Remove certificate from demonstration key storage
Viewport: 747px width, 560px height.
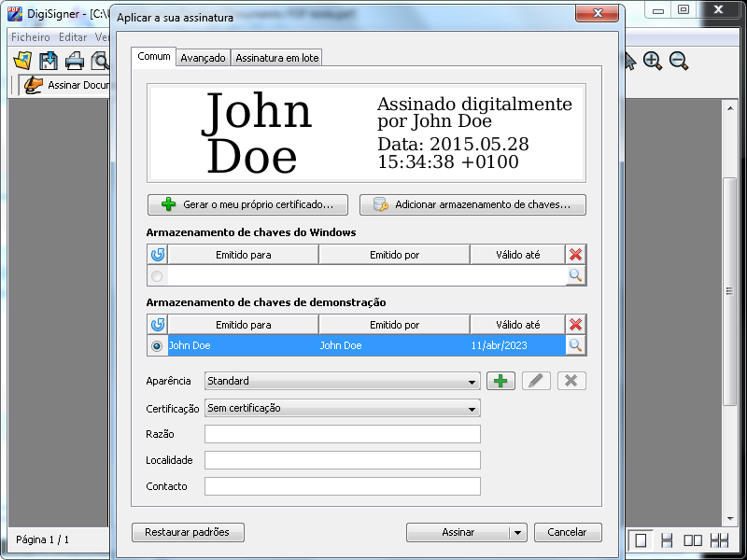tap(576, 325)
